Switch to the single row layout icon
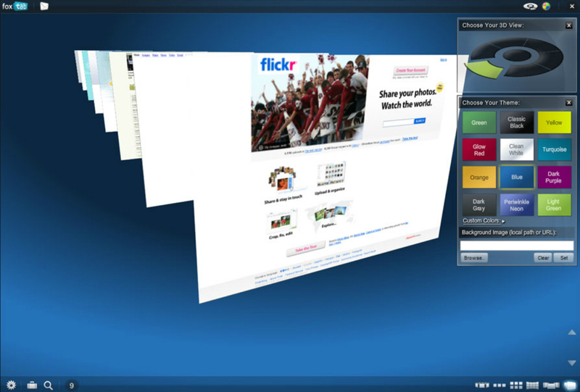 [500, 385]
